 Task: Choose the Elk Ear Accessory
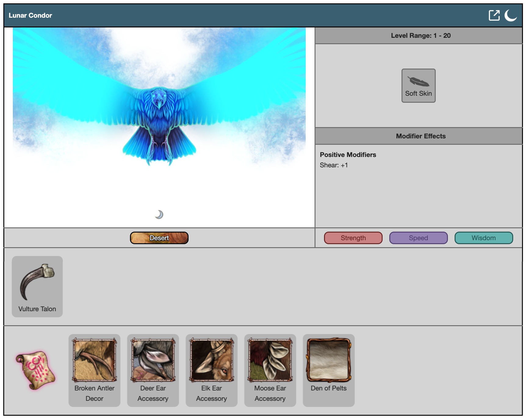(x=211, y=370)
